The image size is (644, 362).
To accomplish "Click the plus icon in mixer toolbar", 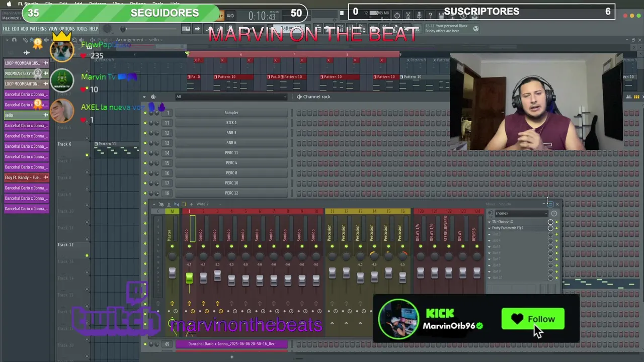I will coord(191,204).
